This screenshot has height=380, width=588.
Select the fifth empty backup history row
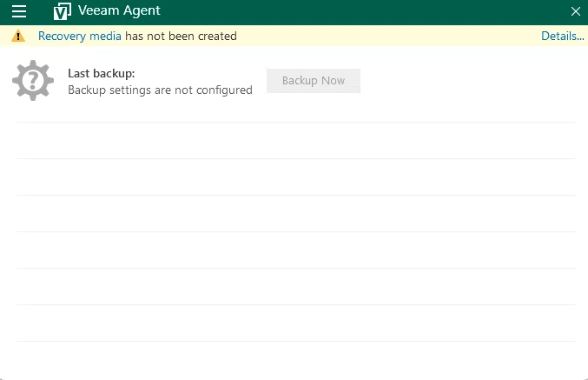296,286
